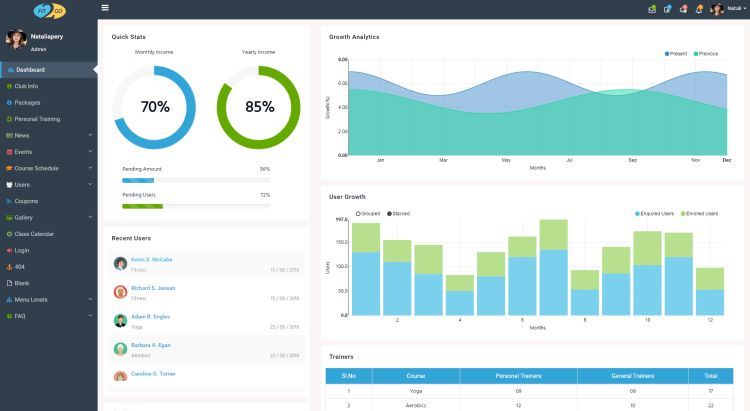Expand the News submenu
The width and height of the screenshot is (750, 411).
(x=90, y=135)
